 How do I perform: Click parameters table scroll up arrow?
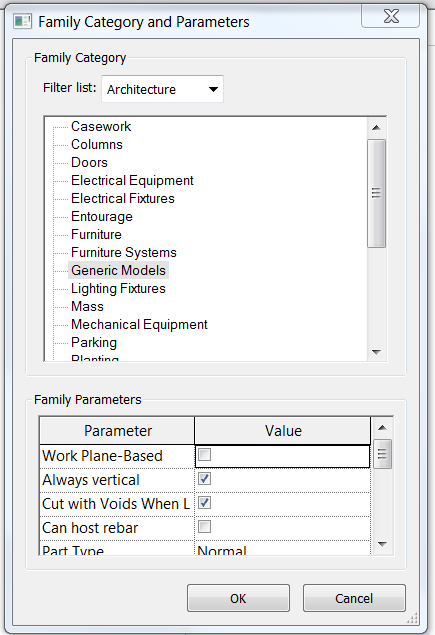point(382,428)
